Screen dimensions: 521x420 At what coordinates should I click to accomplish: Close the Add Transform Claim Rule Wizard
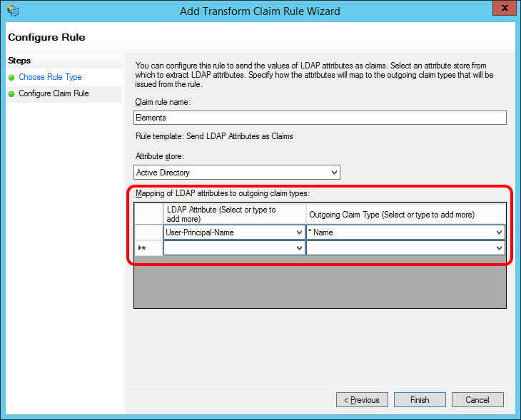coord(504,8)
